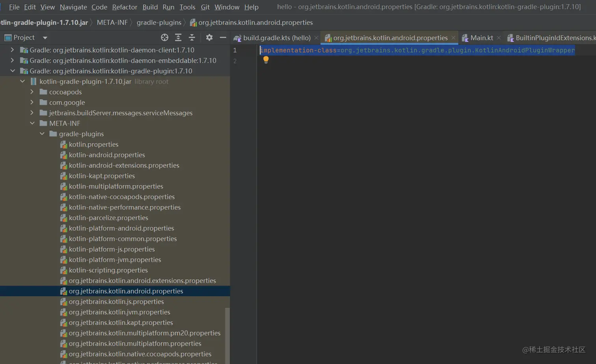Select kotlin-android.properties in tree
This screenshot has width=596, height=364.
pos(107,155)
